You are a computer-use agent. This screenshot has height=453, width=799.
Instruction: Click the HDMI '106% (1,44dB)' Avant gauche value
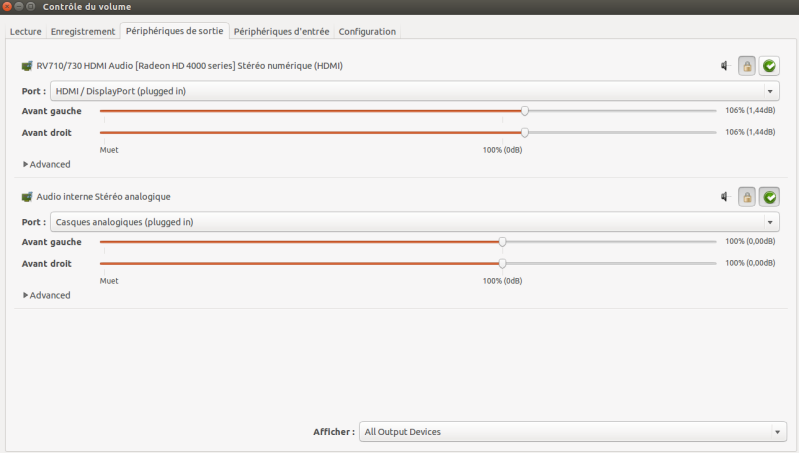pyautogui.click(x=750, y=110)
